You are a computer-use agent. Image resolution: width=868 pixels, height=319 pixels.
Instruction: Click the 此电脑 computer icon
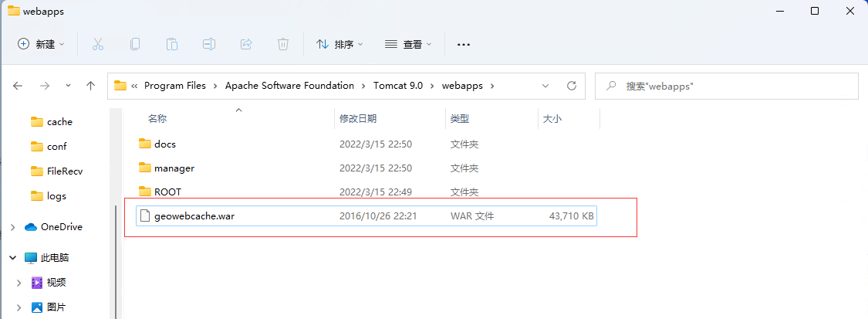pos(30,258)
